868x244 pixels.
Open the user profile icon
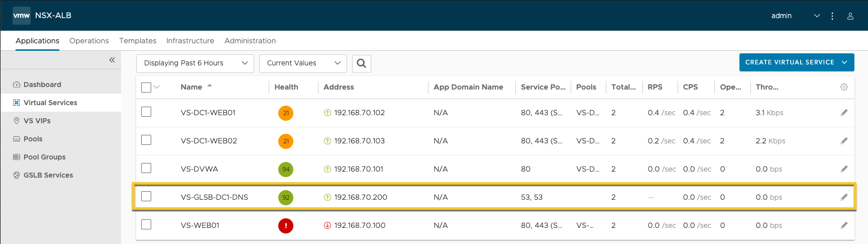850,16
